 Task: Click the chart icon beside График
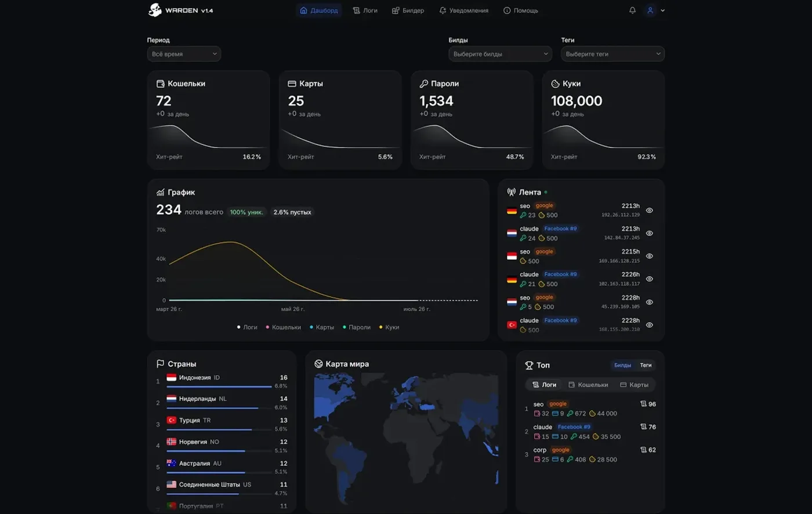tap(161, 192)
